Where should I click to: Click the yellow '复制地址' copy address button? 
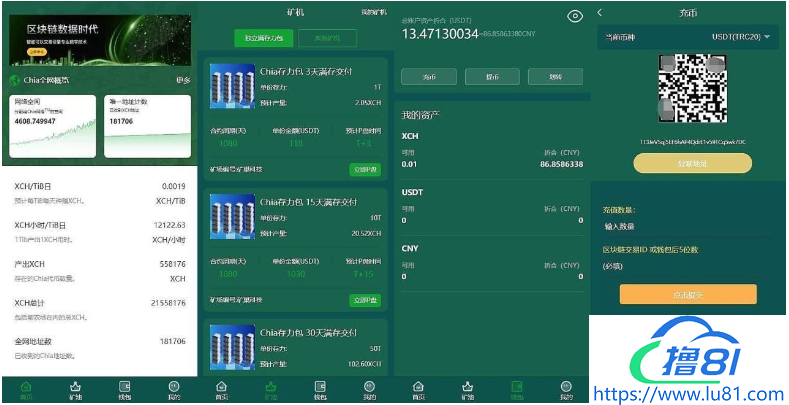tap(692, 163)
